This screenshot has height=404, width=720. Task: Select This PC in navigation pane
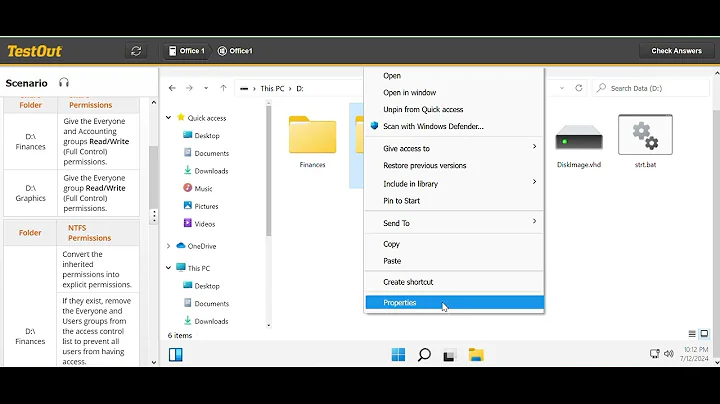pos(193,268)
